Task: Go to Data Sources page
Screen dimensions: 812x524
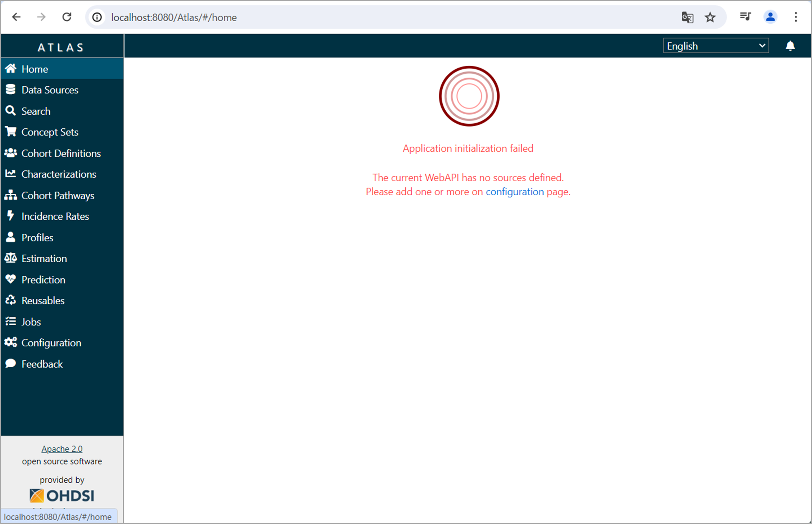Action: [x=62, y=90]
